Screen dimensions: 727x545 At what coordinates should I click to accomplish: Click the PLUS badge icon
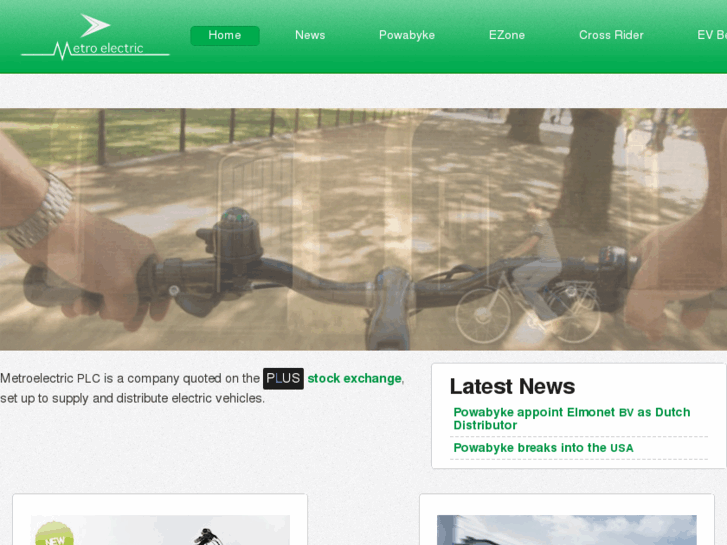[x=283, y=378]
